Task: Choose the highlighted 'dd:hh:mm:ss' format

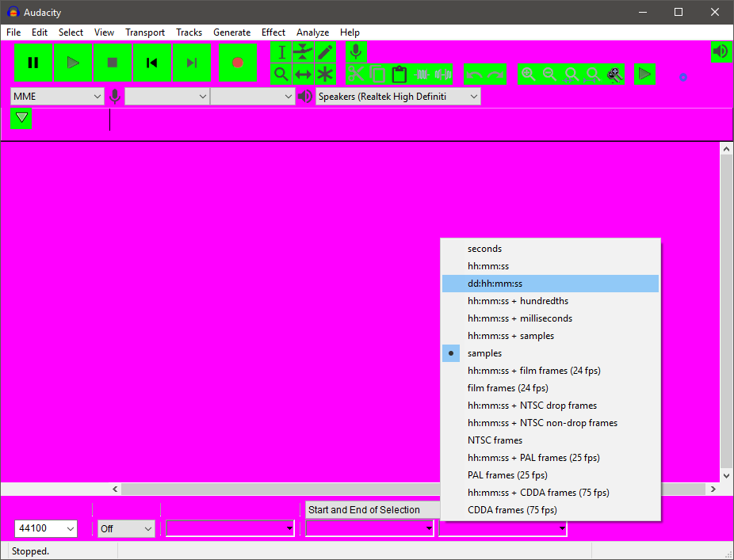Action: pyautogui.click(x=550, y=284)
